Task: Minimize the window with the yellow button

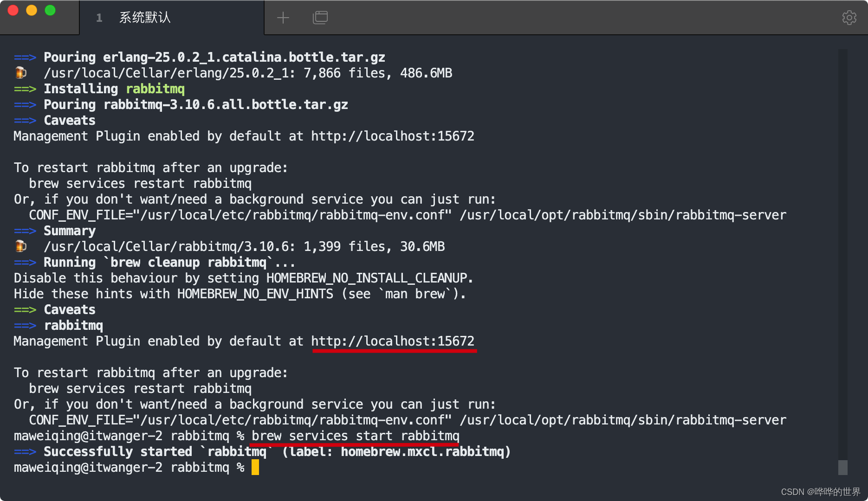Action: pos(32,10)
